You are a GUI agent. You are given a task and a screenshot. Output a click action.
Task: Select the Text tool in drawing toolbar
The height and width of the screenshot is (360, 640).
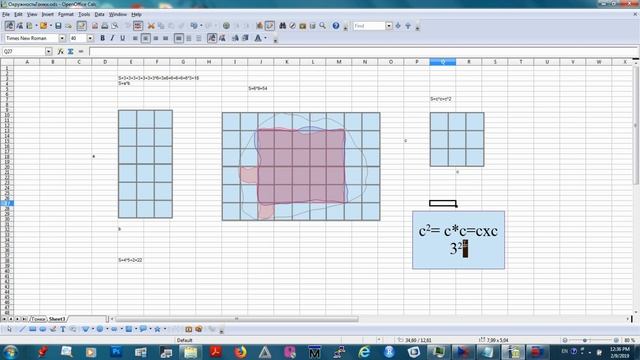63,329
